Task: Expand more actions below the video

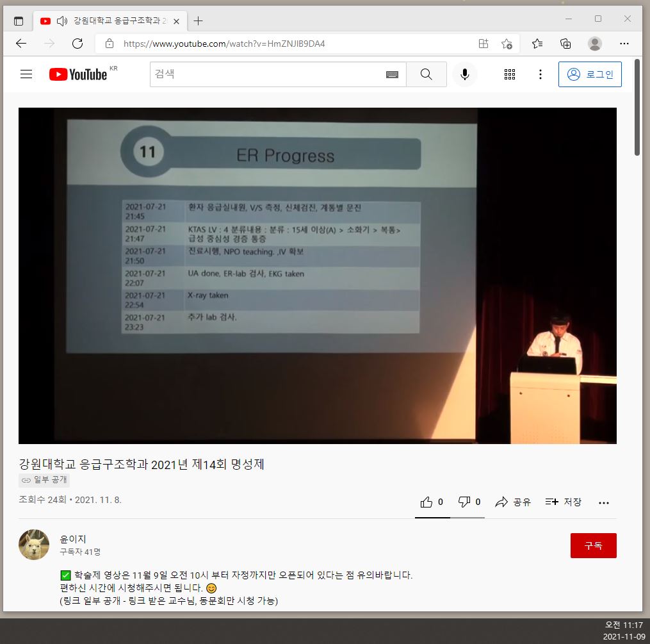Action: pos(603,502)
